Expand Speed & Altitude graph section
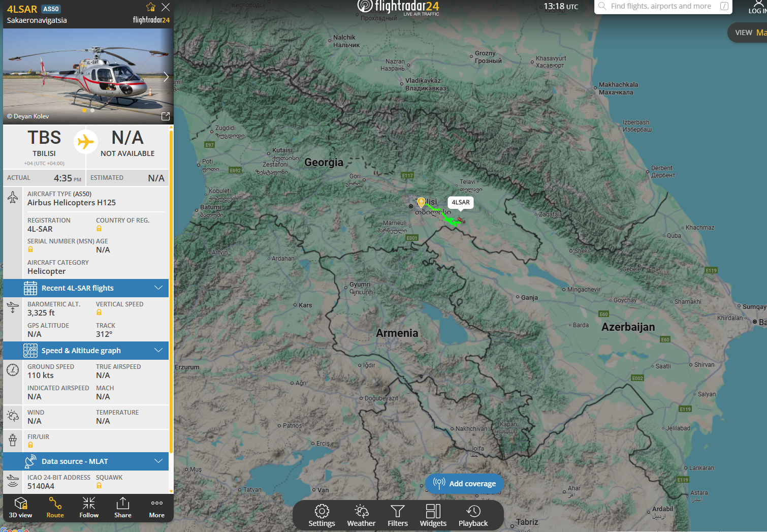This screenshot has width=767, height=532. (x=86, y=351)
